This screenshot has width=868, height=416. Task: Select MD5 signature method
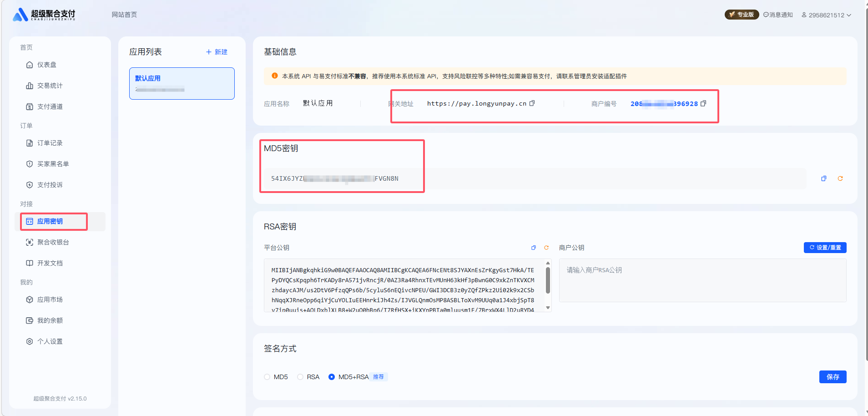click(x=267, y=377)
